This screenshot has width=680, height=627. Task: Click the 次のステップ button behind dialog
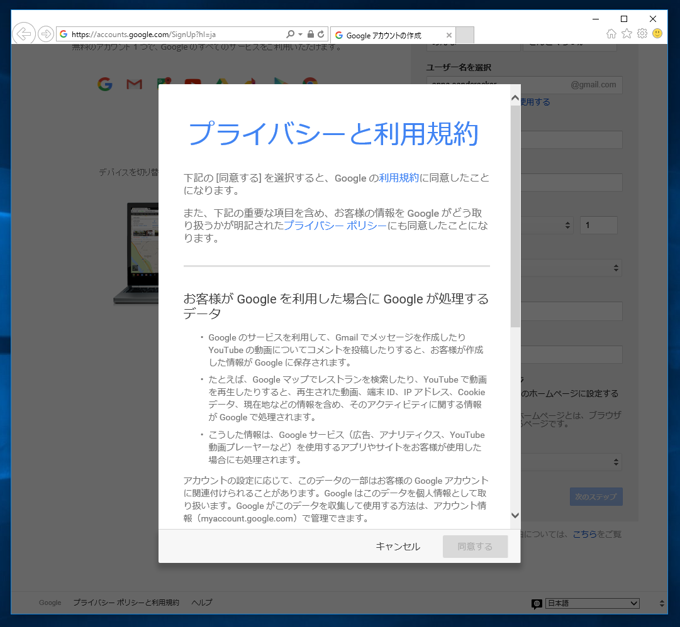point(596,496)
